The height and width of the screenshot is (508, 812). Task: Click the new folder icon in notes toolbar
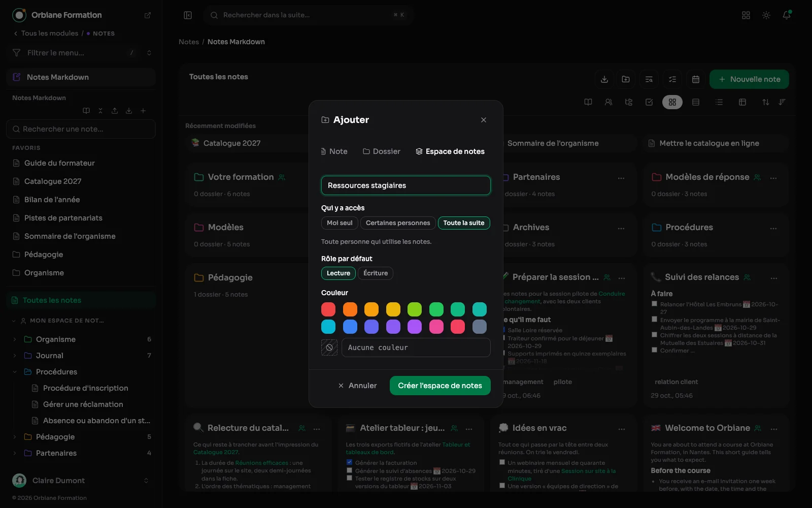click(626, 79)
